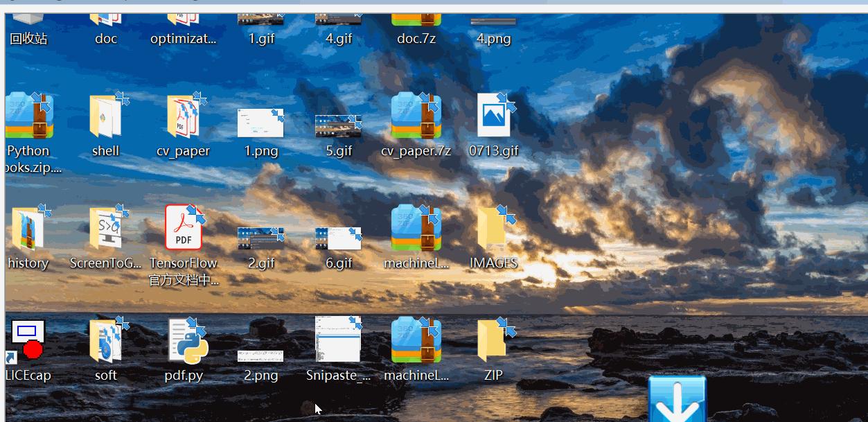
Task: Select the 5.gif file thumbnail
Action: [x=338, y=126]
